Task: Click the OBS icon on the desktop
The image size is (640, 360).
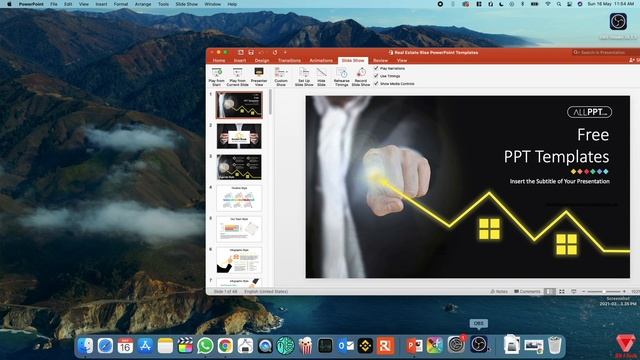Action: tap(618, 22)
